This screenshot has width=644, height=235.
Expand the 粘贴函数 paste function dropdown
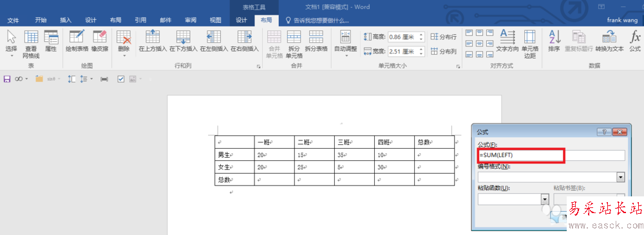point(545,199)
